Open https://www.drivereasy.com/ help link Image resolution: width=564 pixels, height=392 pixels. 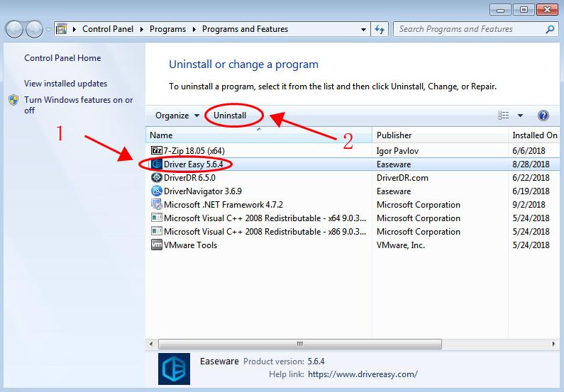click(x=363, y=374)
